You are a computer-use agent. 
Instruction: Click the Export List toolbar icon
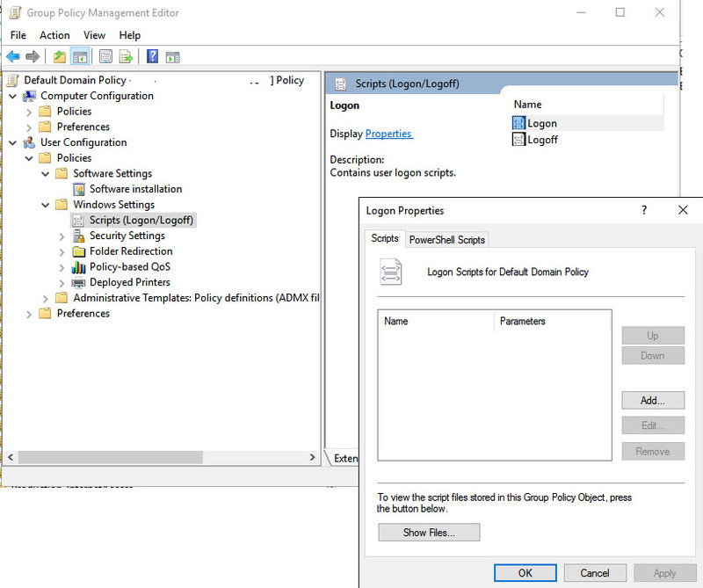124,56
